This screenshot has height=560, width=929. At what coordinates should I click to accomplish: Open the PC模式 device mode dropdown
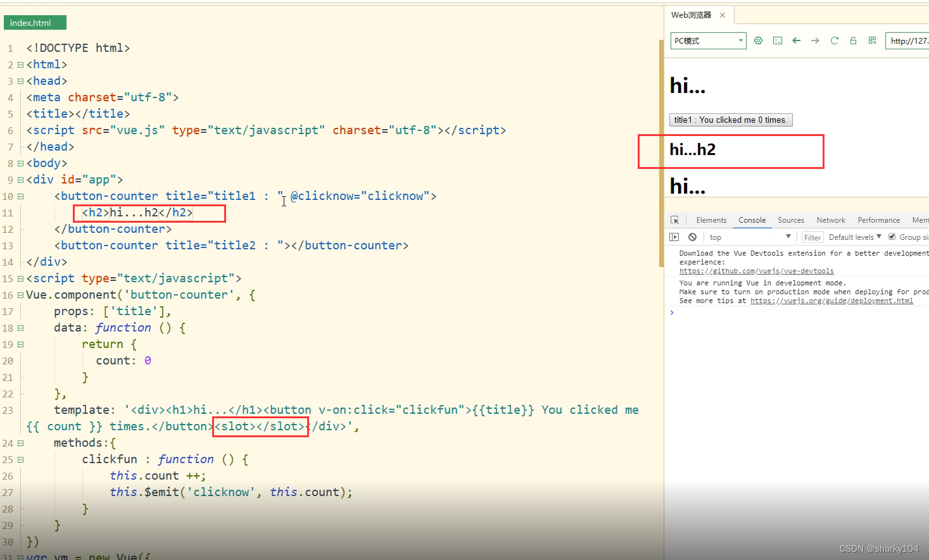tap(709, 40)
